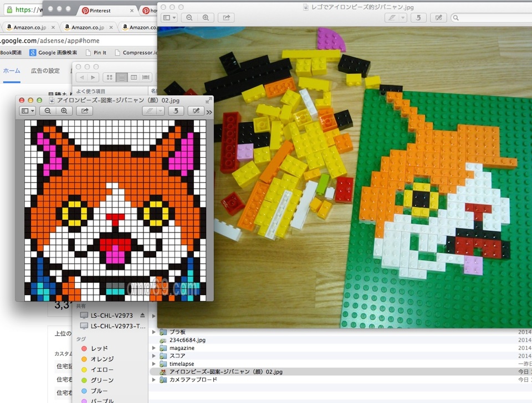Switch Finder to Cover Flow view
The width and height of the screenshot is (532, 403).
point(146,77)
